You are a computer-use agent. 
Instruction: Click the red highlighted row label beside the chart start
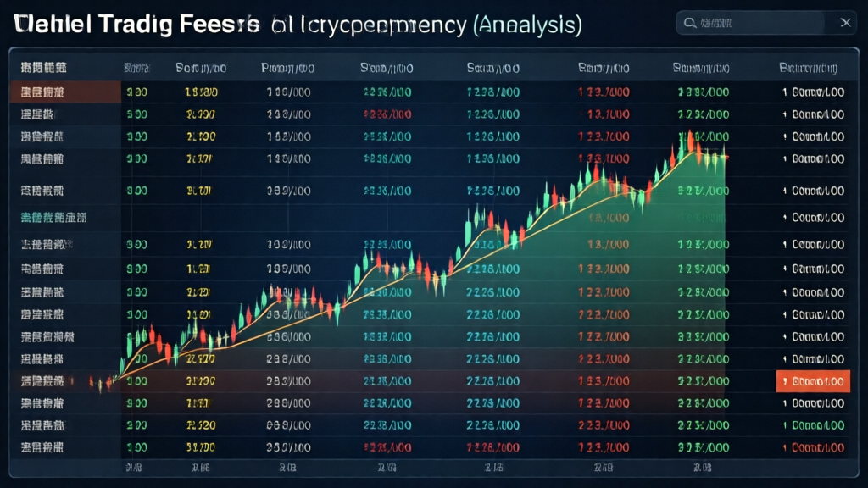41,381
